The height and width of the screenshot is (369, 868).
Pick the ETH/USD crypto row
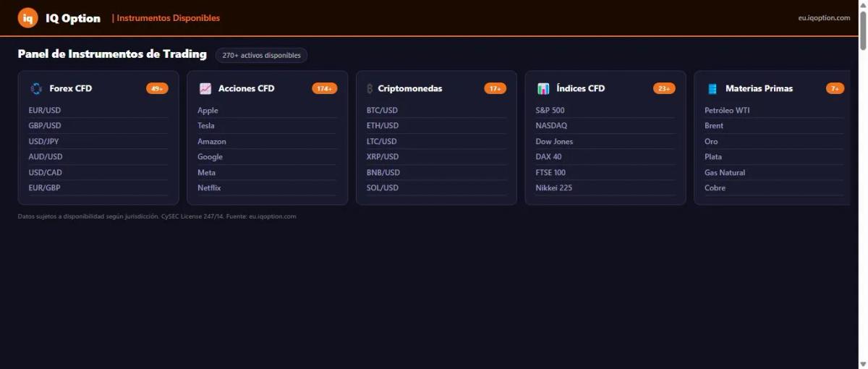(436, 125)
